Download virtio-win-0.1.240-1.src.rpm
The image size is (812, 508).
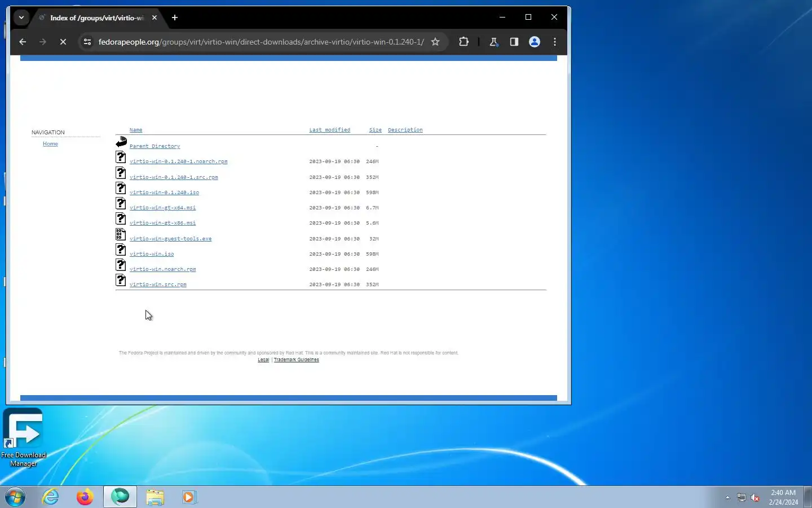pos(174,177)
